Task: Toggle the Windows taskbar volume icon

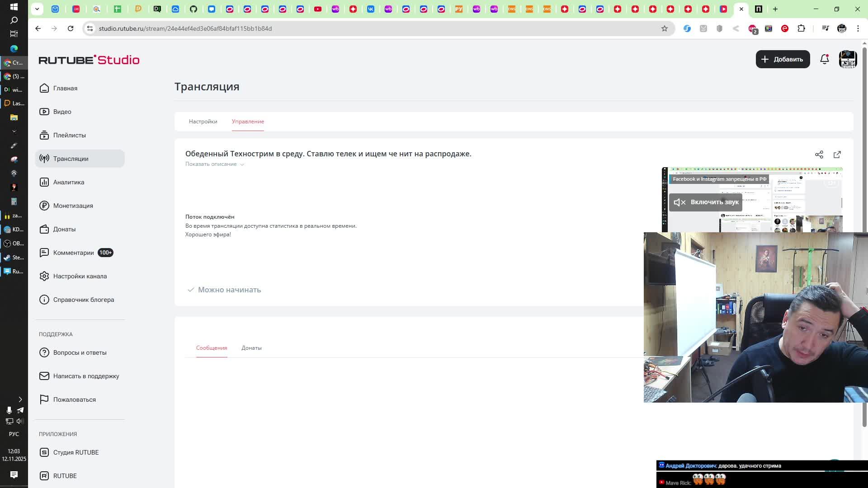Action: click(x=19, y=421)
